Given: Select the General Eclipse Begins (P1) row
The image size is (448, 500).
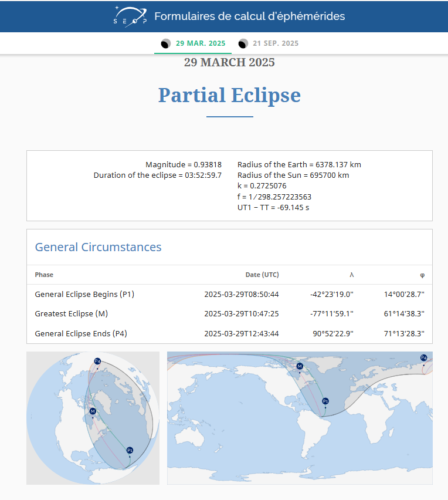Looking at the screenshot, I should click(x=84, y=294).
